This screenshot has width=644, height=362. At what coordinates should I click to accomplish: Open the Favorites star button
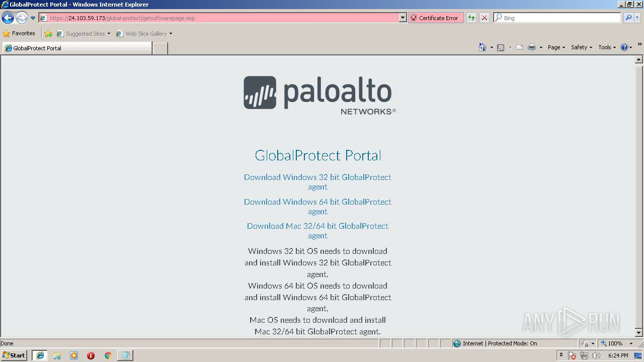pyautogui.click(x=19, y=33)
